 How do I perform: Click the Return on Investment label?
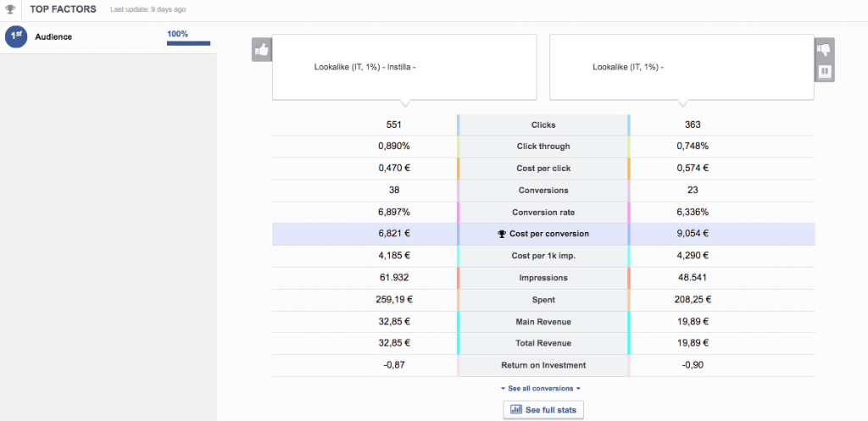click(x=543, y=365)
